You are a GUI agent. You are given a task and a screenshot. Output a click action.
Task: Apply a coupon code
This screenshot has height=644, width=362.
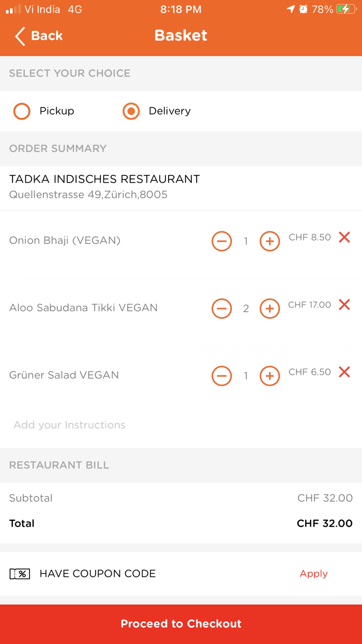(x=313, y=574)
